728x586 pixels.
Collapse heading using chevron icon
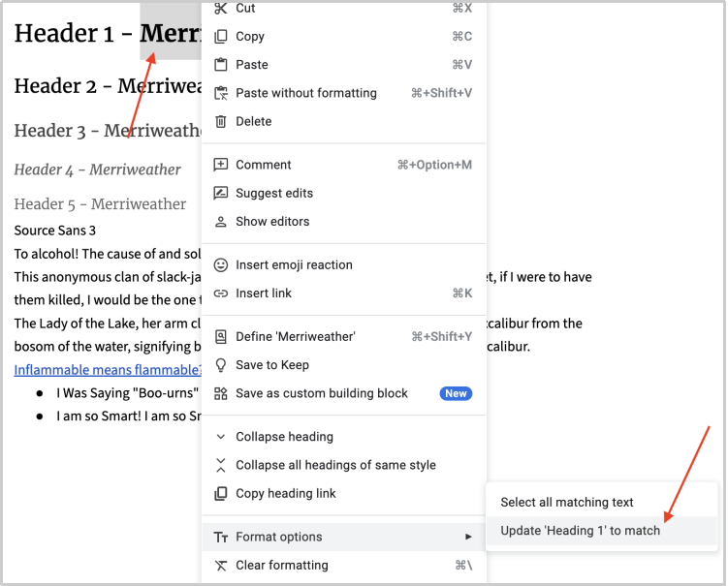click(221, 437)
